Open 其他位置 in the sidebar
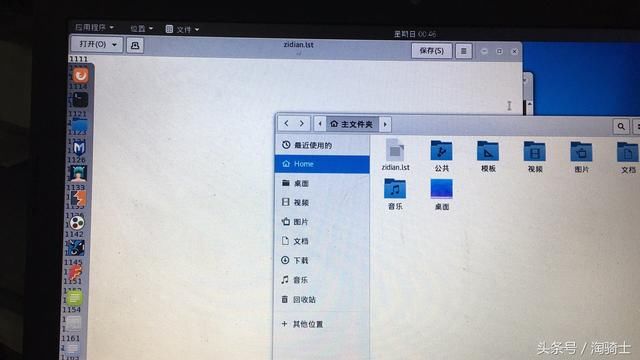This screenshot has width=640, height=360. click(322, 324)
